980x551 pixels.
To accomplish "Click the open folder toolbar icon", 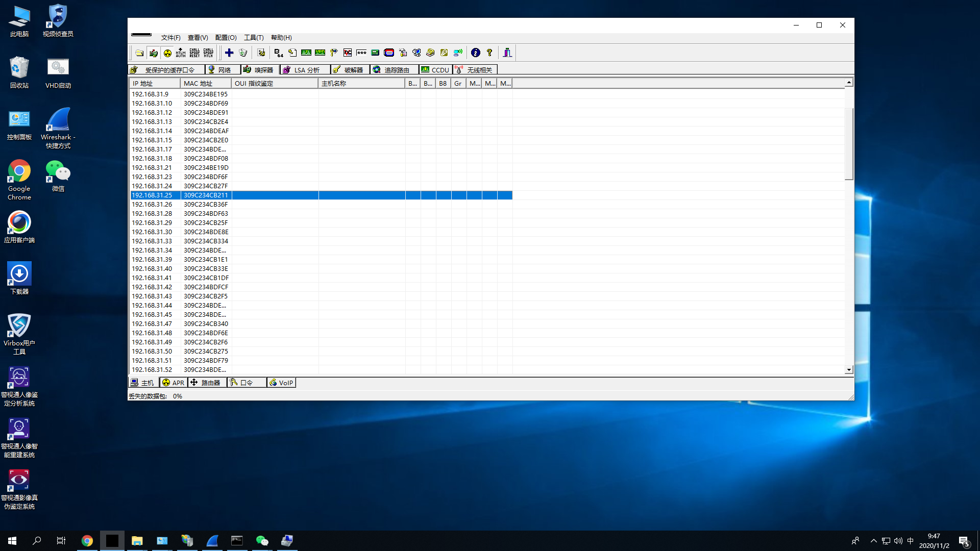I will [139, 53].
